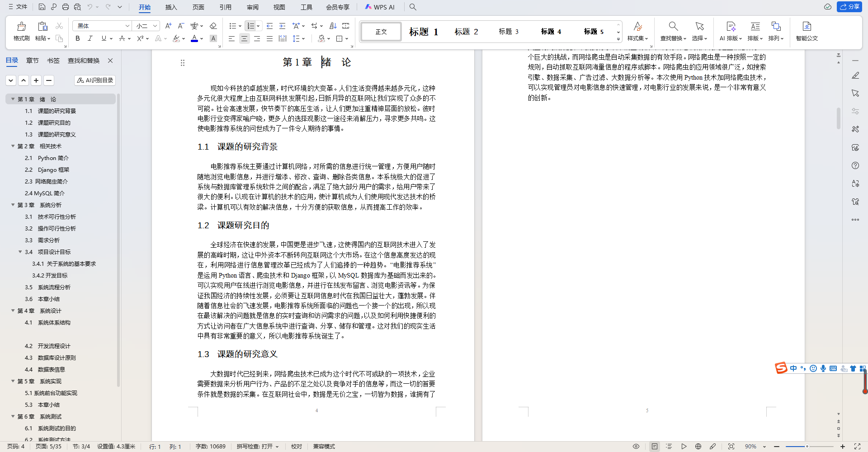Apply the 正文 style

381,32
